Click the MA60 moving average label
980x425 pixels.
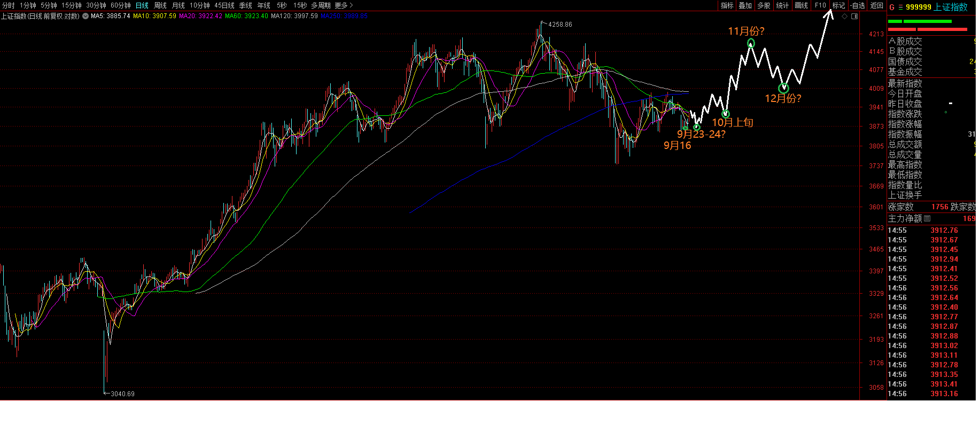246,16
